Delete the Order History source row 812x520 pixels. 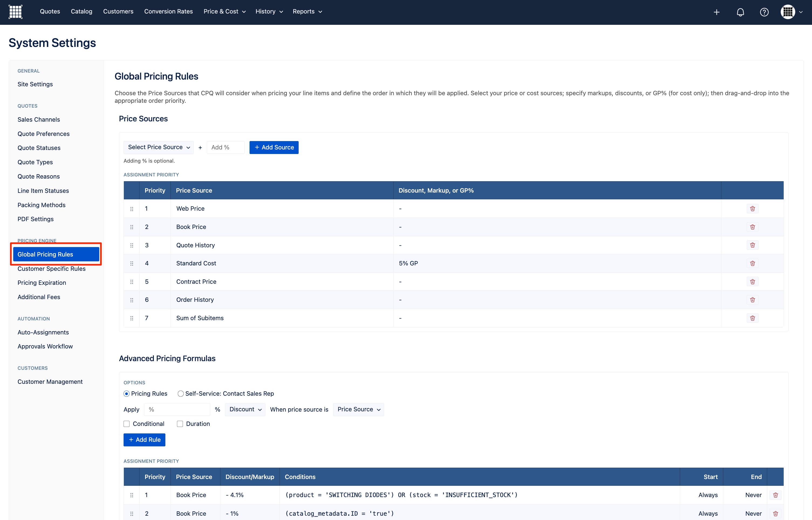[753, 300]
